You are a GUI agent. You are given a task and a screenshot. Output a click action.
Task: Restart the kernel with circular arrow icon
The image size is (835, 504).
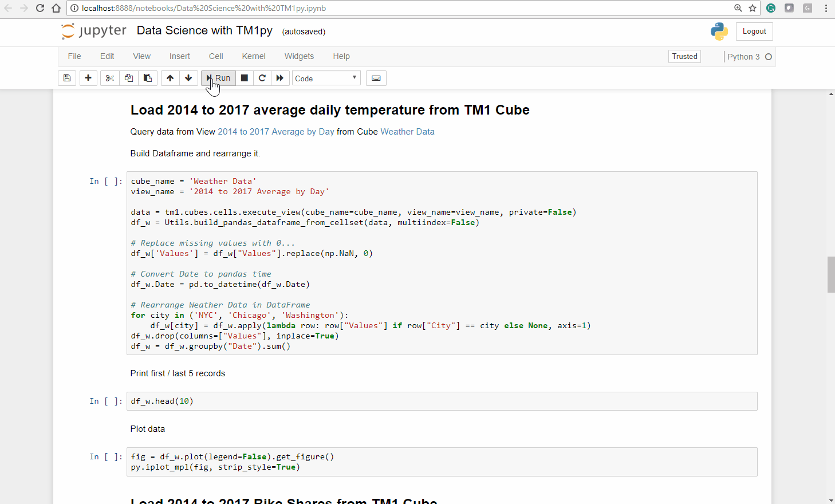(x=262, y=78)
